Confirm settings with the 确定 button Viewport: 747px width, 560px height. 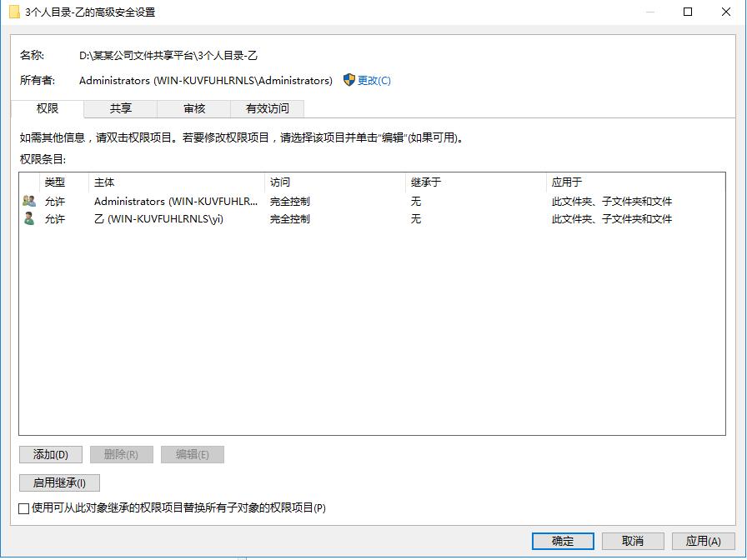pyautogui.click(x=563, y=541)
